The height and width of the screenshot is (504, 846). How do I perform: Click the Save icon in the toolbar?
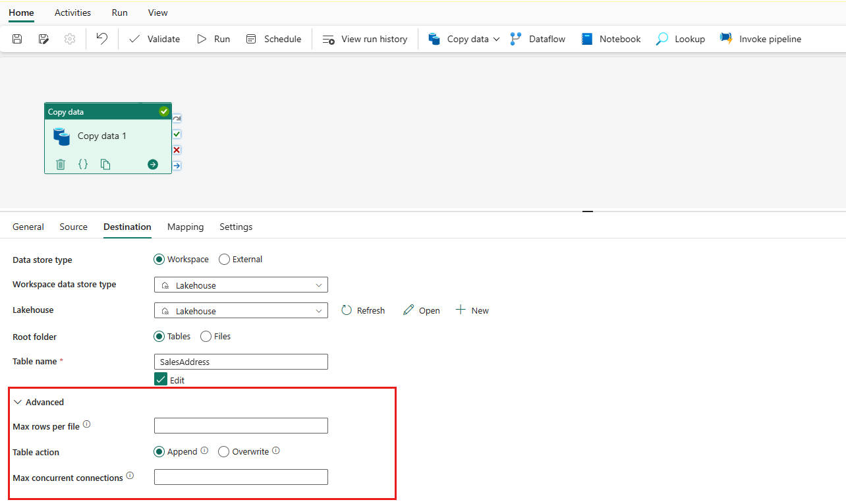[18, 39]
